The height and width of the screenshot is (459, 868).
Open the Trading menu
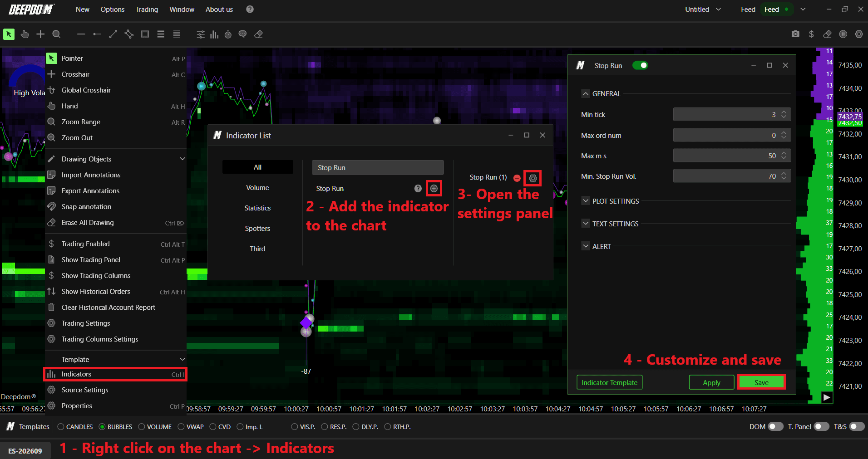pos(147,9)
